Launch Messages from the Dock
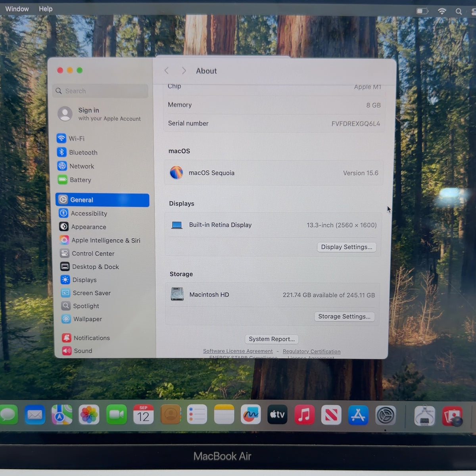This screenshot has width=476, height=476. tap(9, 415)
